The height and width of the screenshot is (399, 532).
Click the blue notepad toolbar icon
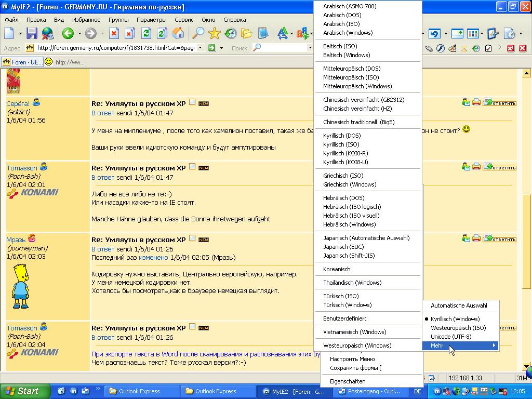(263, 33)
